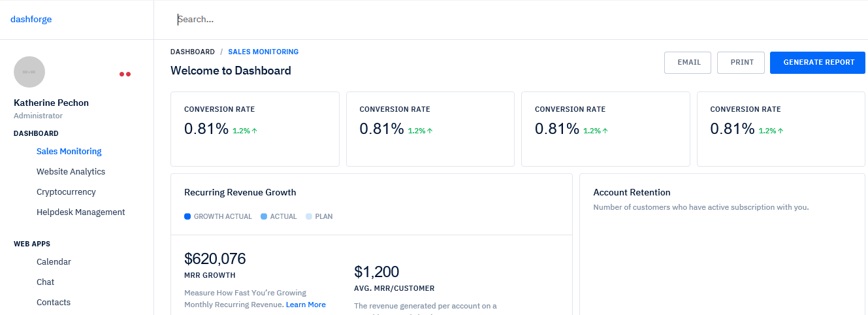Image resolution: width=868 pixels, height=315 pixels.
Task: Toggle the Growth Actual legend swatch
Action: point(187,216)
